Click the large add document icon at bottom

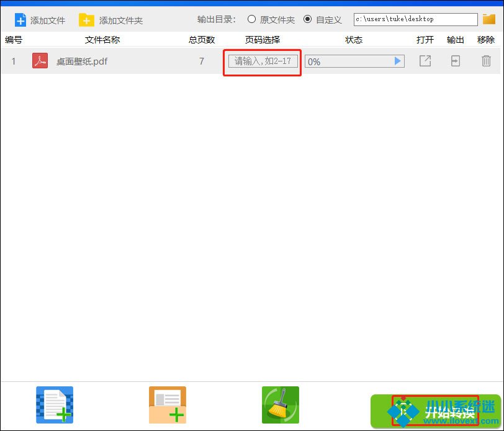[55, 404]
